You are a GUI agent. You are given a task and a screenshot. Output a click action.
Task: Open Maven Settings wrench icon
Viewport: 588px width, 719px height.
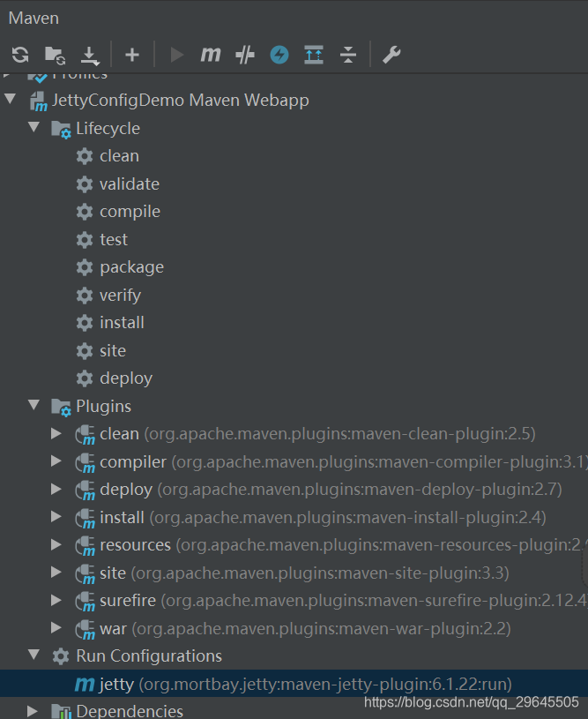391,55
